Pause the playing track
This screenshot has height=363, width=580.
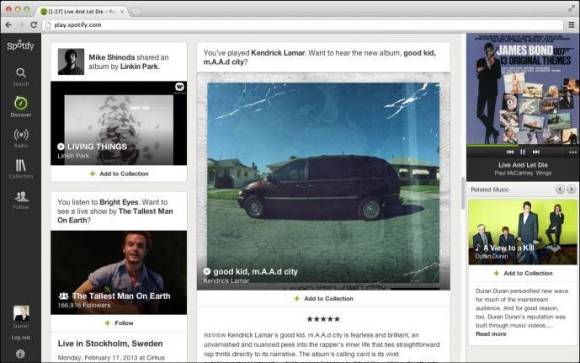pyautogui.click(x=523, y=152)
